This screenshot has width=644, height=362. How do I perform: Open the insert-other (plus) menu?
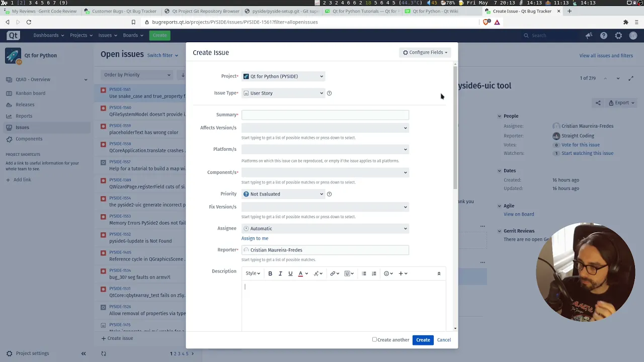[x=403, y=274]
